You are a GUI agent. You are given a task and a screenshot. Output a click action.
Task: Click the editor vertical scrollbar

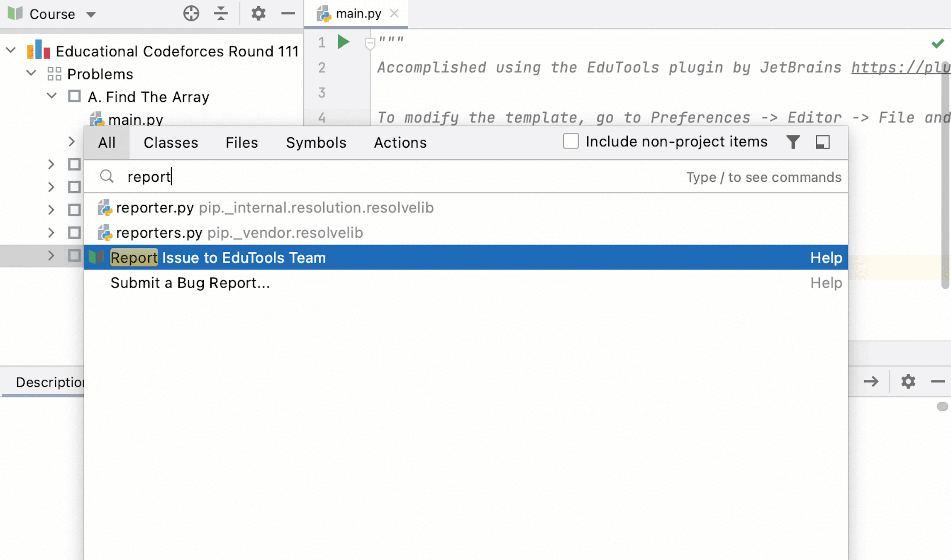click(x=945, y=174)
